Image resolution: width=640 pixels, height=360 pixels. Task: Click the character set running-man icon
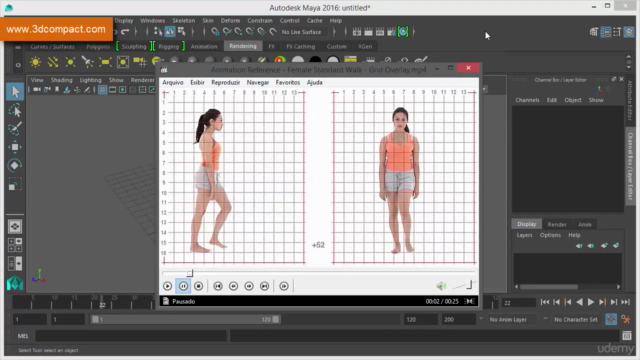pos(625,319)
